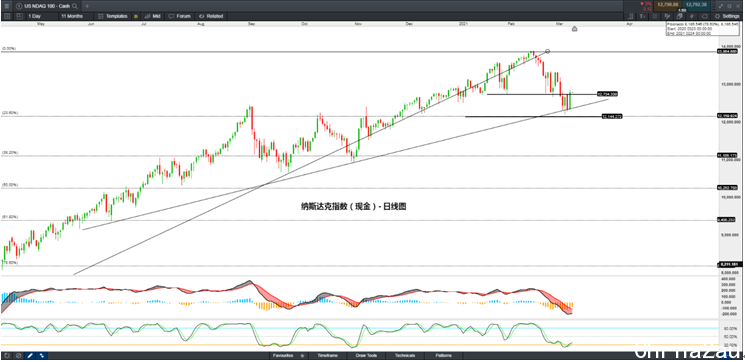Select the US NDAQ 100 - Cash tab

47,6
